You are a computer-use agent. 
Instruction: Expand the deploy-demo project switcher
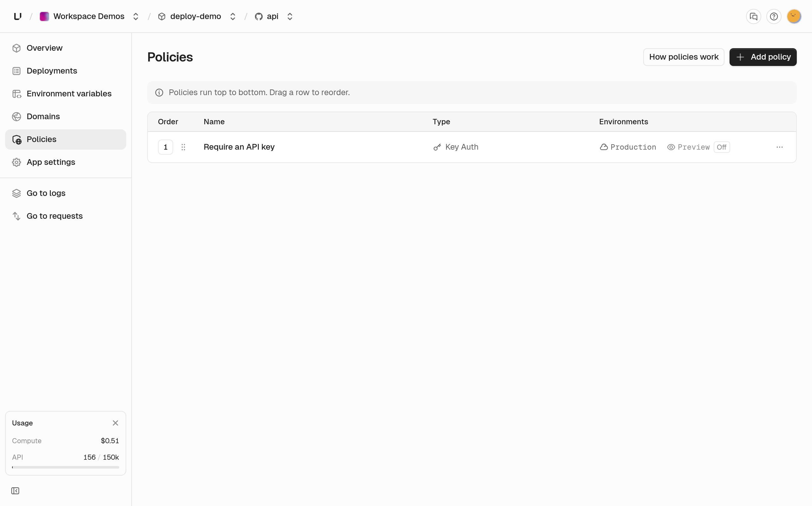point(232,16)
